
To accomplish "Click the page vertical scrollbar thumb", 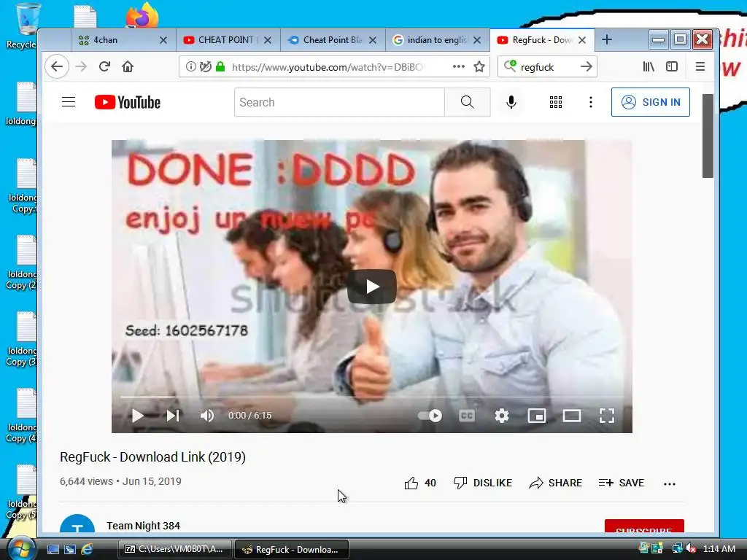I will [x=708, y=136].
